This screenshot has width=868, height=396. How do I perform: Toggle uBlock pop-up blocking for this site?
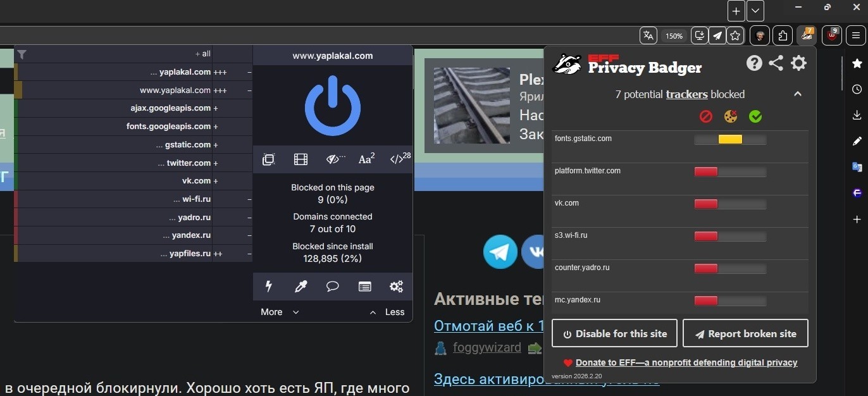click(268, 159)
